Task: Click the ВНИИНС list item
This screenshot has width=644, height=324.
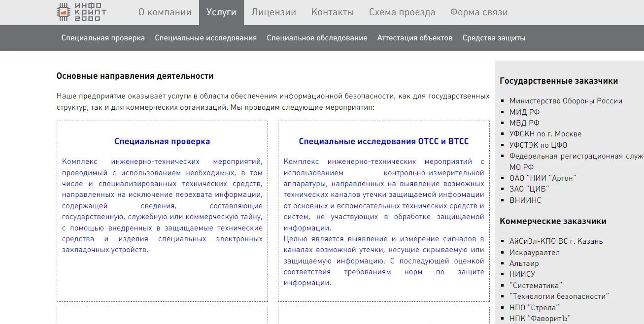Action: pyautogui.click(x=525, y=200)
